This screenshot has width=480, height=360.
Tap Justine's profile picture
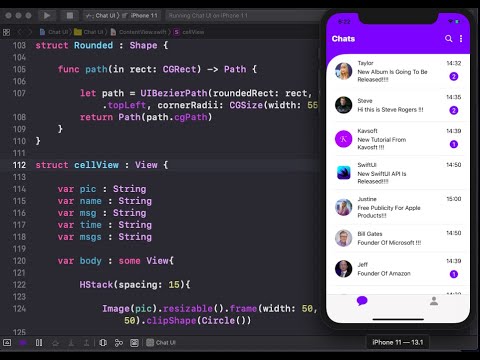[343, 207]
